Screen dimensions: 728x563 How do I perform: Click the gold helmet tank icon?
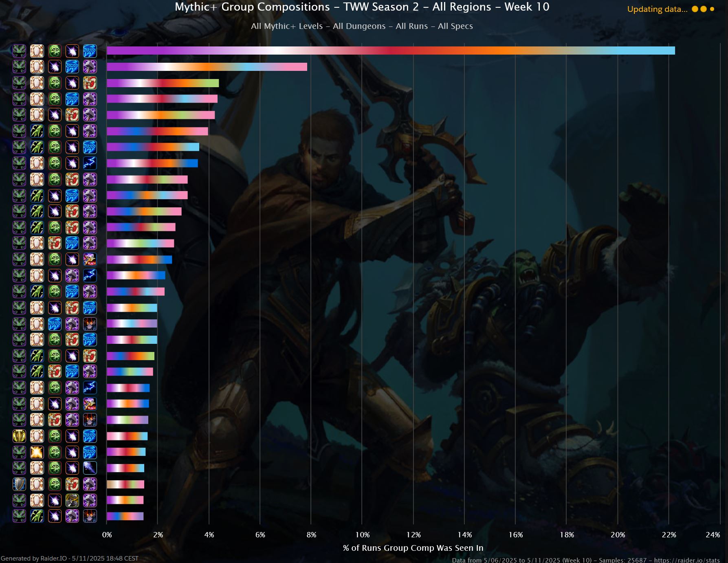click(19, 436)
